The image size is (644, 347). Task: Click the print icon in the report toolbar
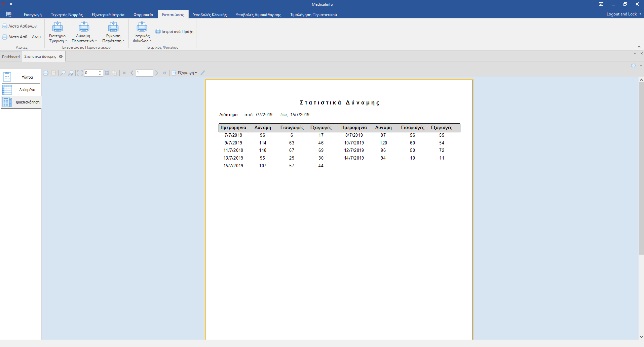tap(46, 73)
